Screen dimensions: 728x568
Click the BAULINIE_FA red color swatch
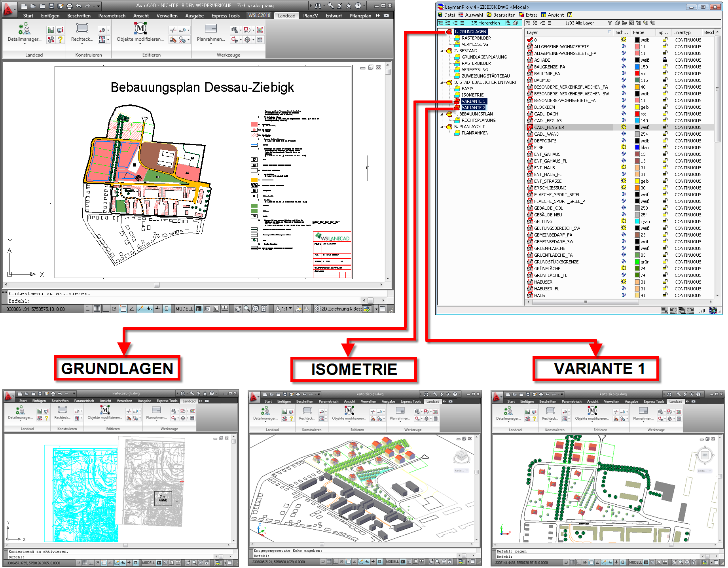(637, 74)
